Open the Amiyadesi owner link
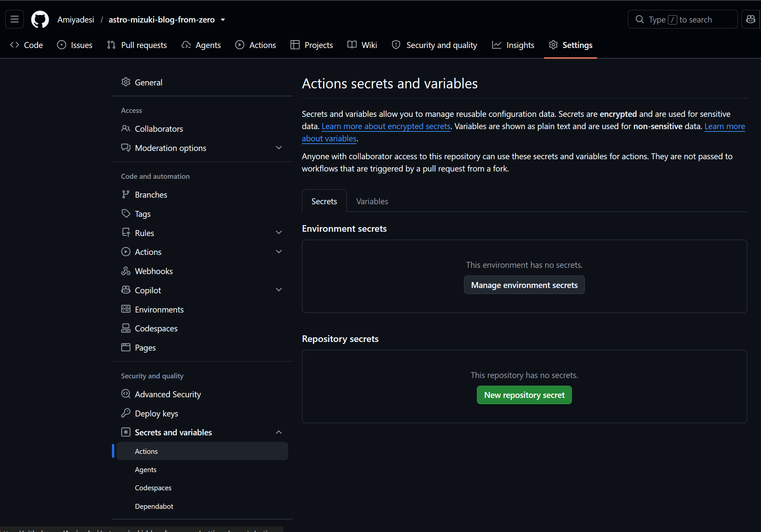 pos(76,20)
